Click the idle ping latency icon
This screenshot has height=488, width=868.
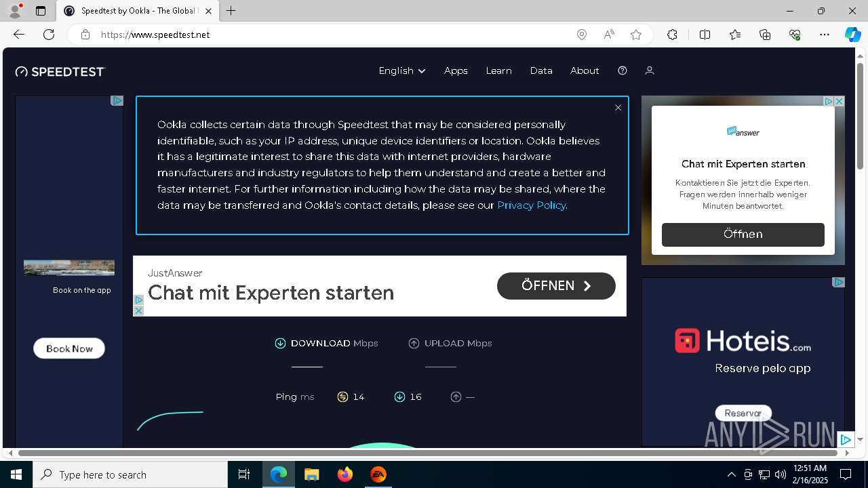pos(342,397)
